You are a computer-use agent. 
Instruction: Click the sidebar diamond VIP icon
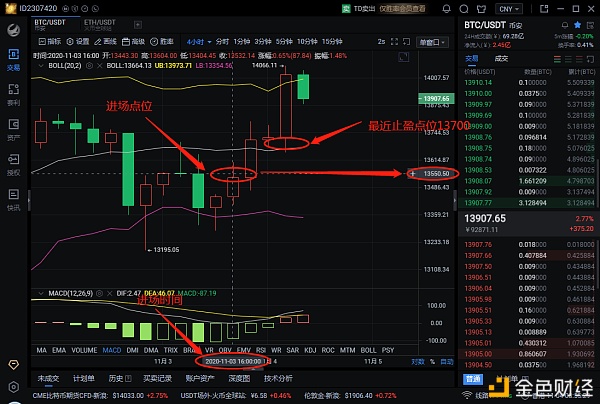click(x=13, y=365)
